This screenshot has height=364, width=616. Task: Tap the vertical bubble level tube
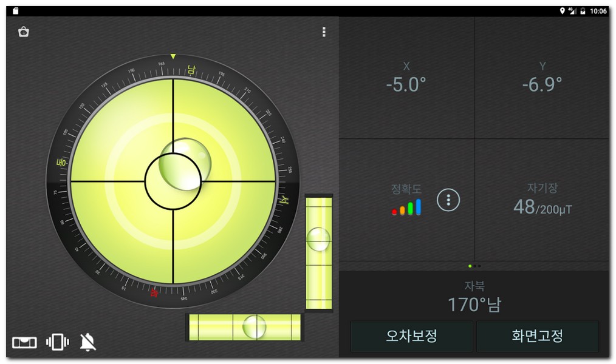318,252
